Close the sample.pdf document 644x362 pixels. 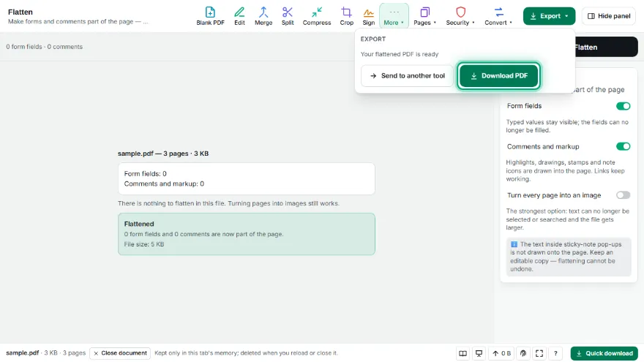coord(120,353)
